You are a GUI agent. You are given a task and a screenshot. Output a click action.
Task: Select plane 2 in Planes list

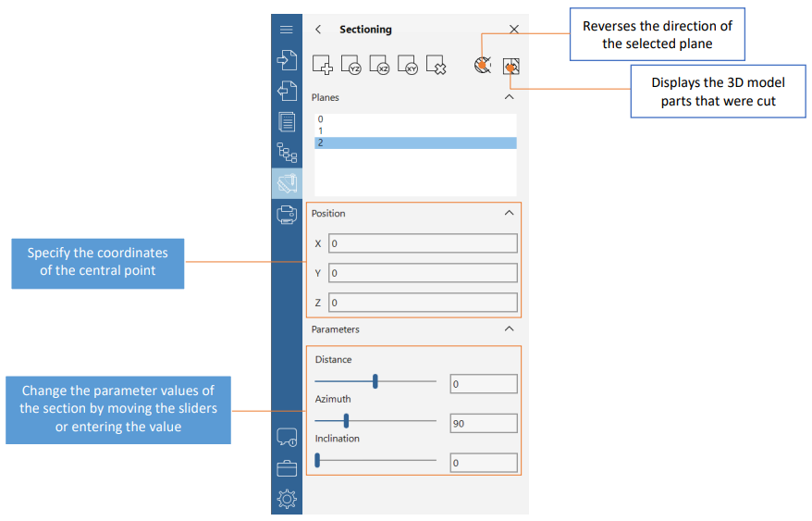click(415, 143)
